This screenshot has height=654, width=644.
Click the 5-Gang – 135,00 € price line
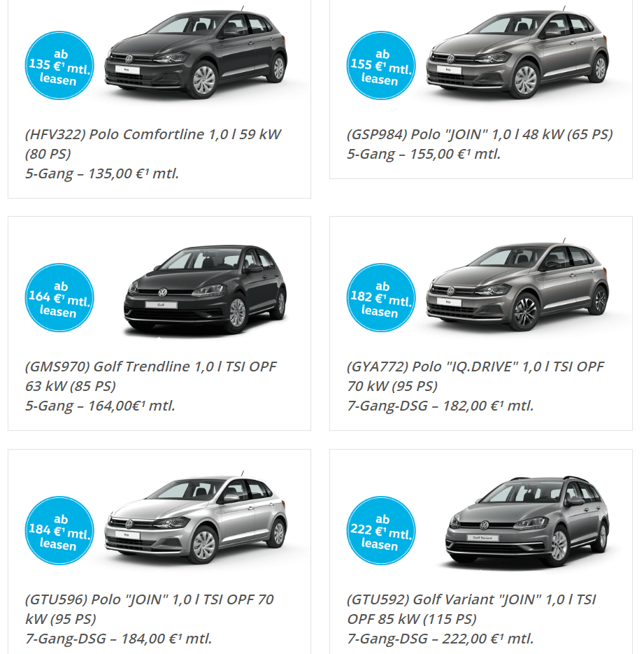point(102,173)
